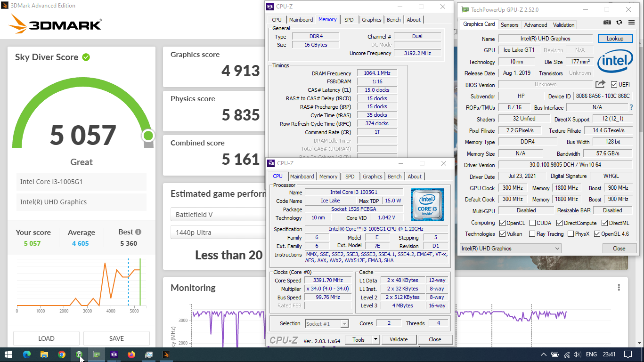This screenshot has height=362, width=644.
Task: Switch to 3DMark via its taskbar icon
Action: click(166, 354)
